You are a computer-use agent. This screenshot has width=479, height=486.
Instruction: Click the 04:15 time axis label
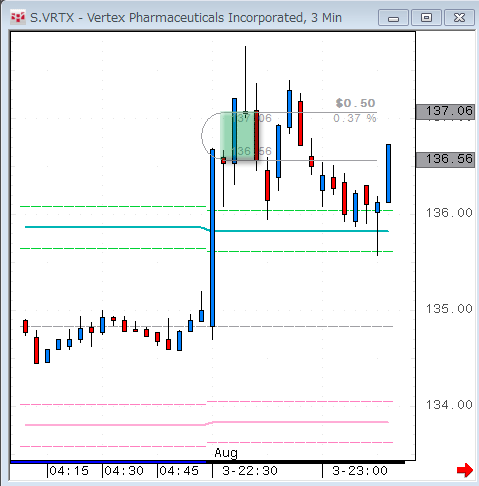click(69, 471)
